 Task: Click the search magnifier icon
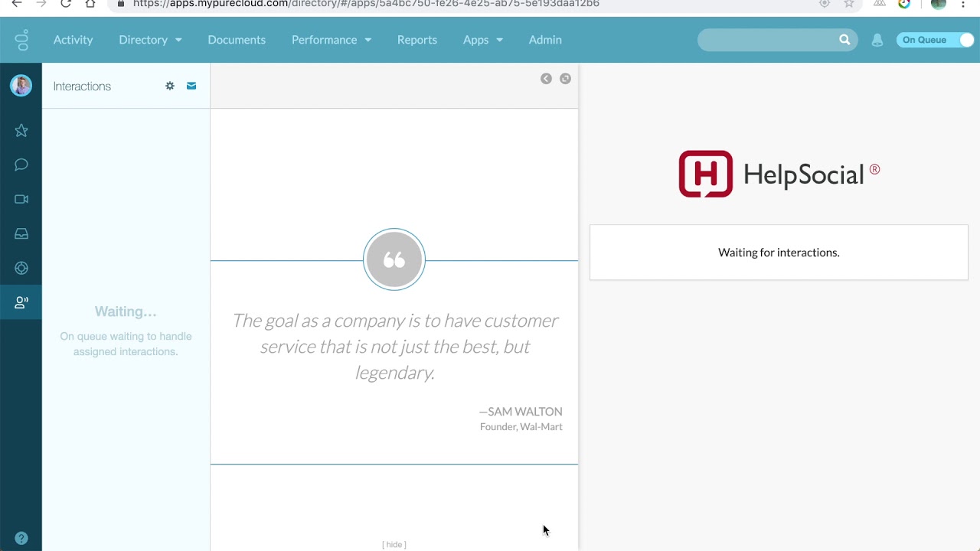(x=844, y=40)
